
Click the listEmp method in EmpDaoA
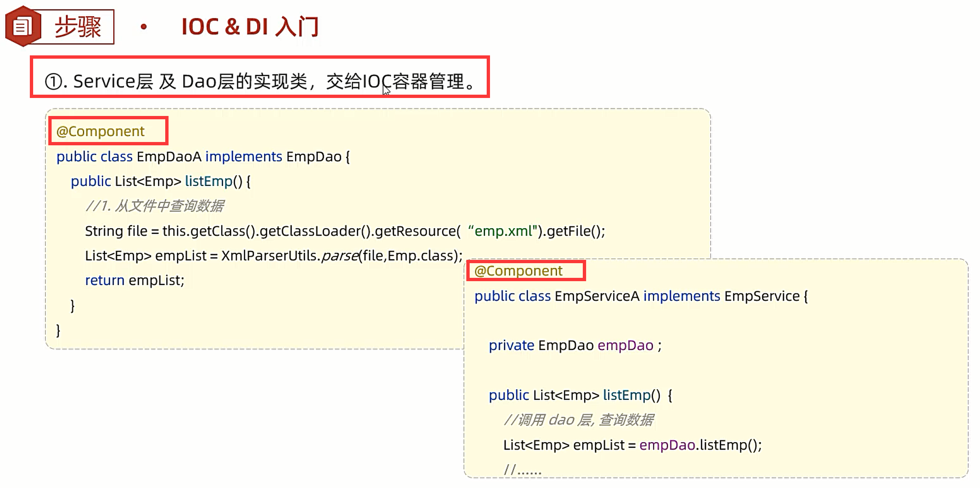click(160, 181)
